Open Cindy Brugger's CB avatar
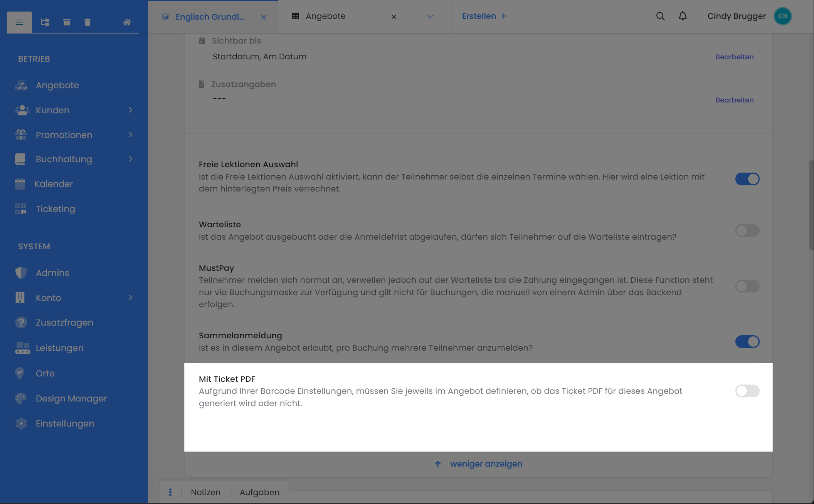This screenshot has width=814, height=504. 782,16
